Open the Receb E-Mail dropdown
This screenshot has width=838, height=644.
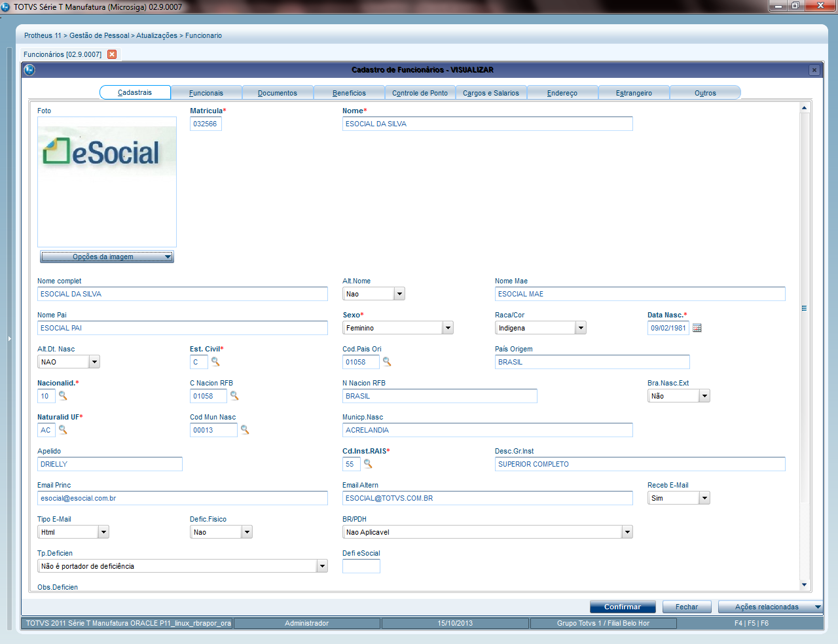pyautogui.click(x=704, y=498)
